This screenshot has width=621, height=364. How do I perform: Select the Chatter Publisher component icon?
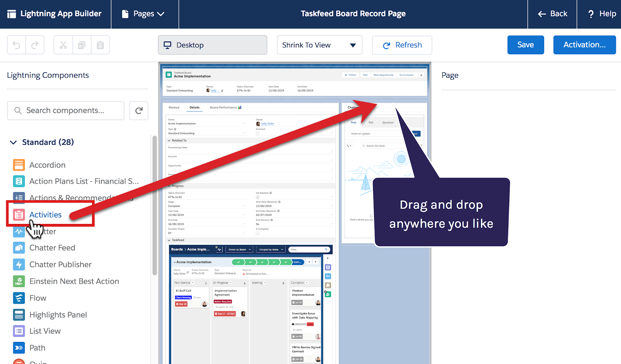(x=19, y=264)
